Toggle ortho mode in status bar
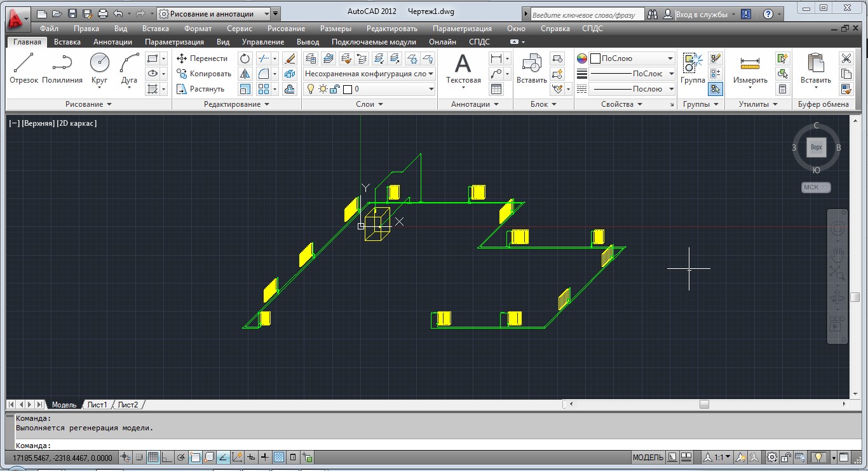 click(167, 457)
